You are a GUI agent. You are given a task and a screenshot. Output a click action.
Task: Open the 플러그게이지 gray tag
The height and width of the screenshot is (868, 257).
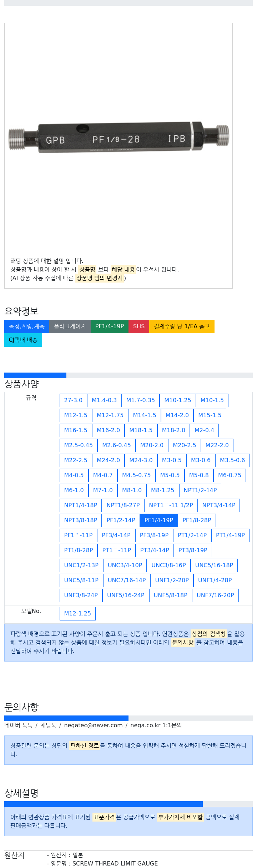[x=70, y=326]
